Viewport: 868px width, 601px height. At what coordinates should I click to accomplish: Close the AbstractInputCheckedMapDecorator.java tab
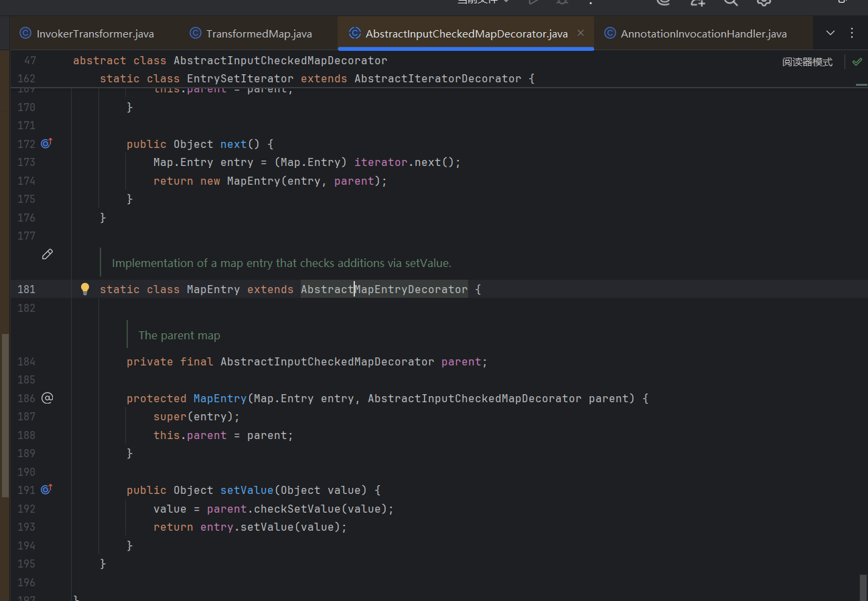point(581,33)
